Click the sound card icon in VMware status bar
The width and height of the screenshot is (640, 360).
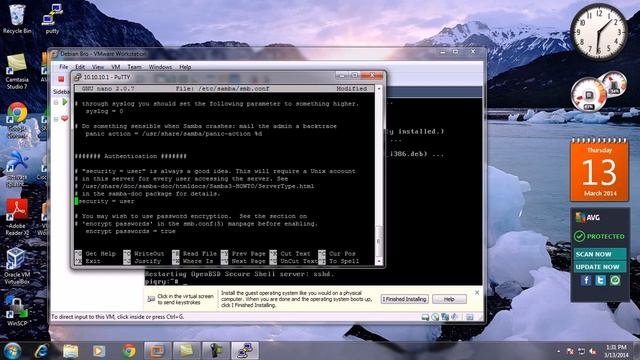click(x=454, y=317)
